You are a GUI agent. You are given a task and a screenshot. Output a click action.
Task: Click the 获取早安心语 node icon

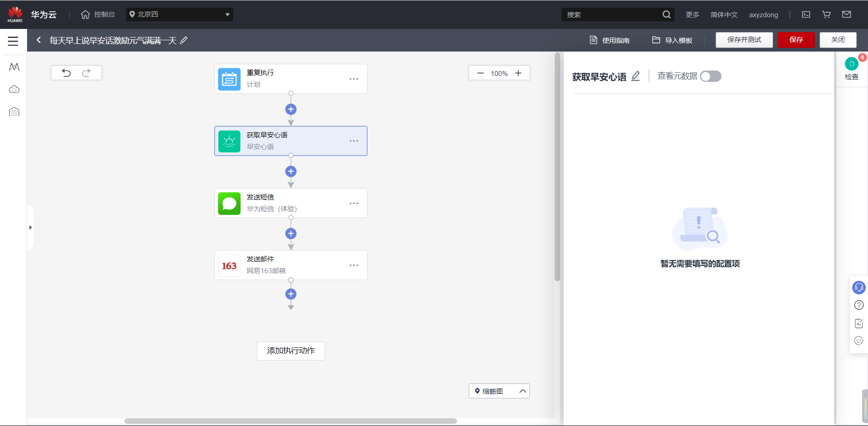coord(229,141)
